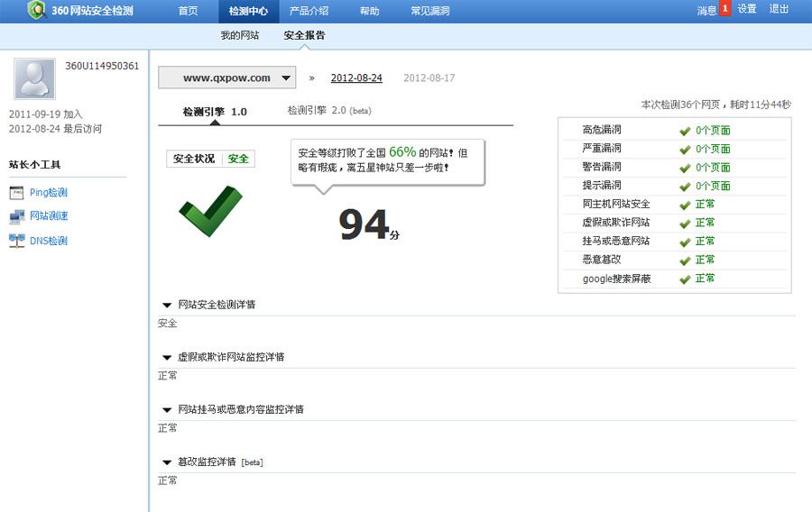Click the user avatar picture
Viewport: 812px width, 512px height.
[34, 79]
